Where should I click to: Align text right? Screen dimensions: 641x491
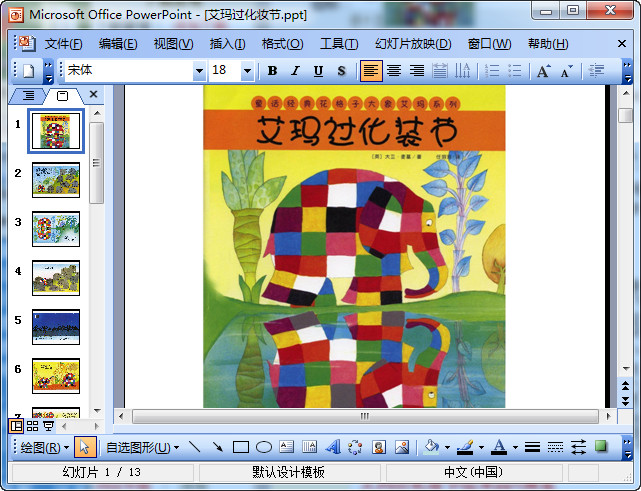point(417,71)
